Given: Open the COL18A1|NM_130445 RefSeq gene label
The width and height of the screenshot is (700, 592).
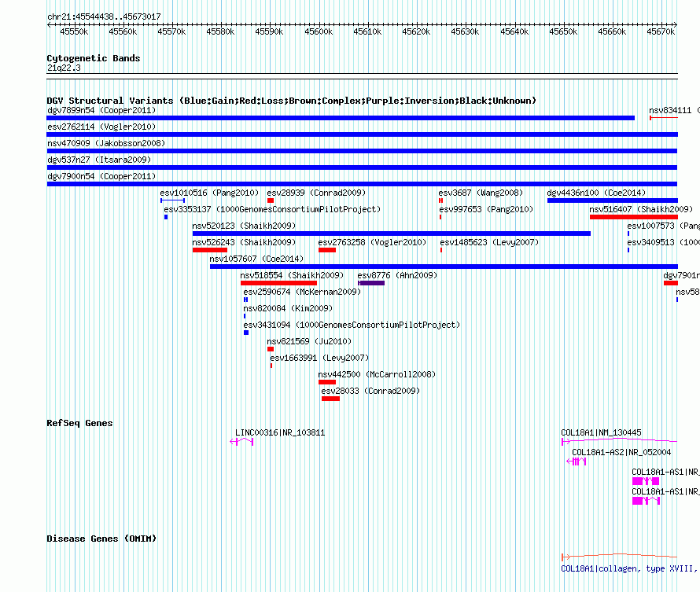Looking at the screenshot, I should 601,432.
